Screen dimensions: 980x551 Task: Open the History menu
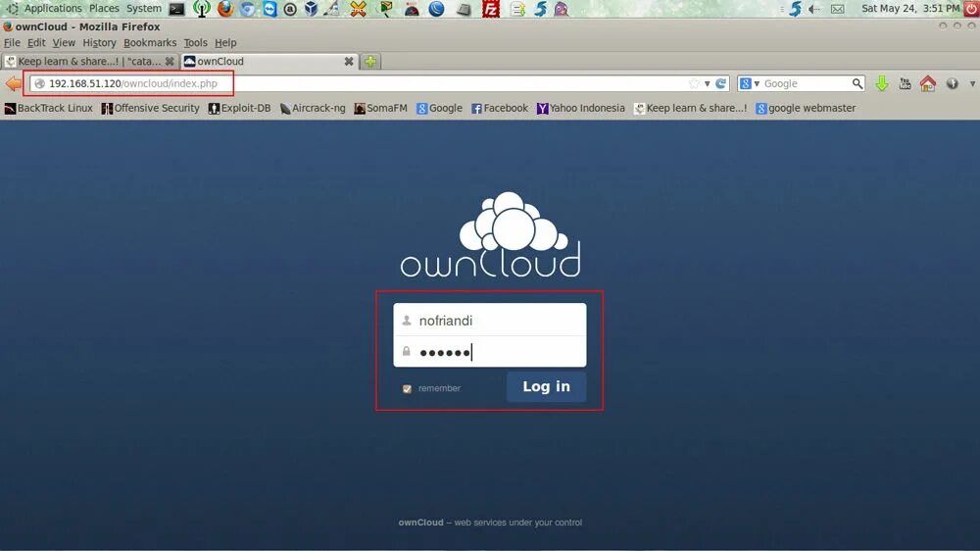[x=99, y=42]
